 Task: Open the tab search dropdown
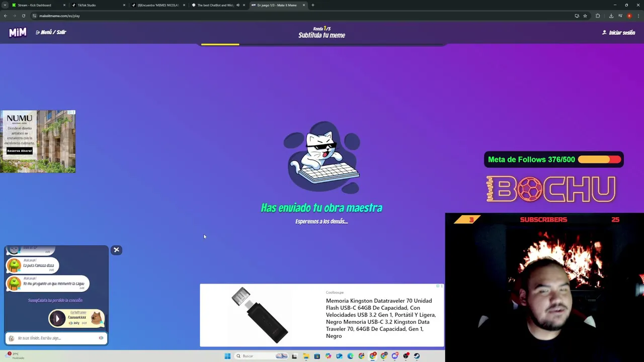click(x=5, y=5)
